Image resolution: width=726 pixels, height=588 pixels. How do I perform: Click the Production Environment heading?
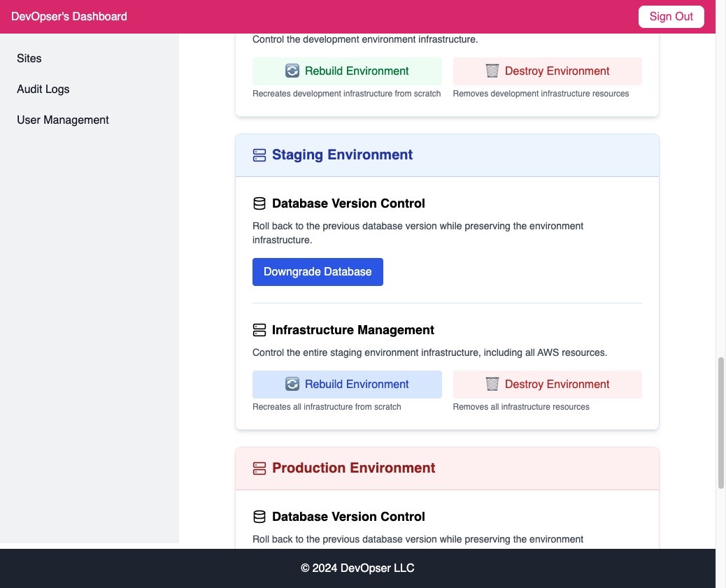353,468
